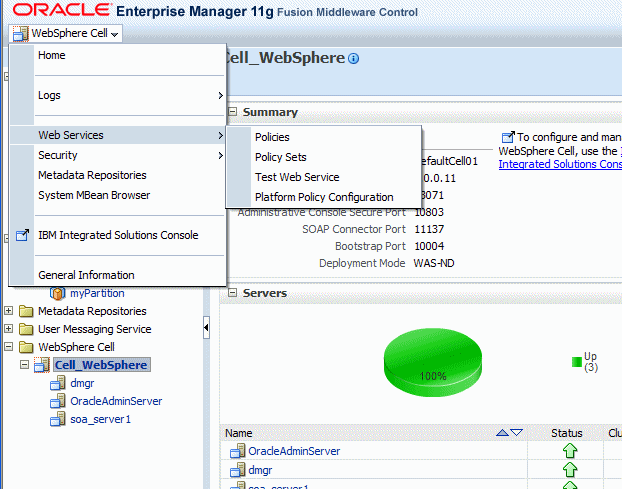Click the Oracle logo in header
The width and height of the screenshot is (622, 489).
pos(63,10)
